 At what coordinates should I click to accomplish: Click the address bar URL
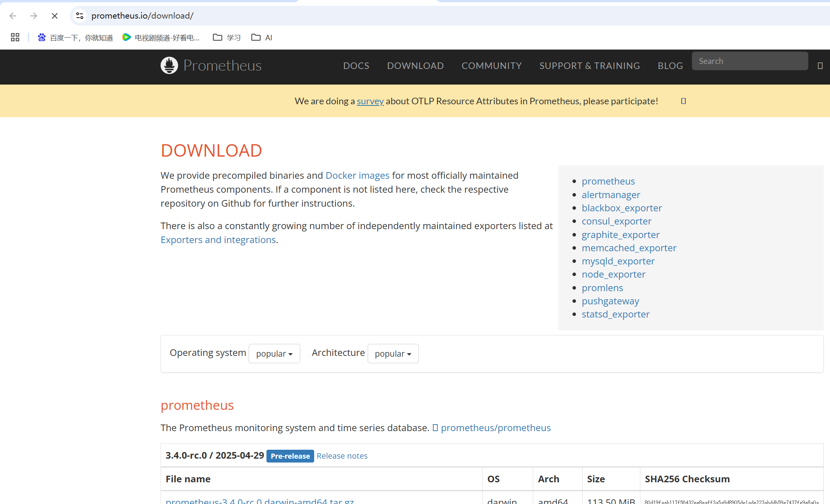pyautogui.click(x=142, y=16)
